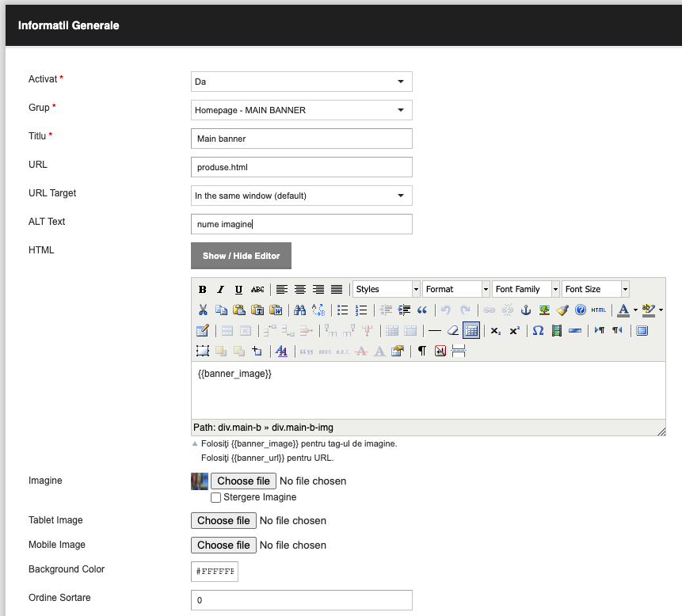The image size is (682, 616).
Task: Apply superscript formatting
Action: pyautogui.click(x=515, y=331)
